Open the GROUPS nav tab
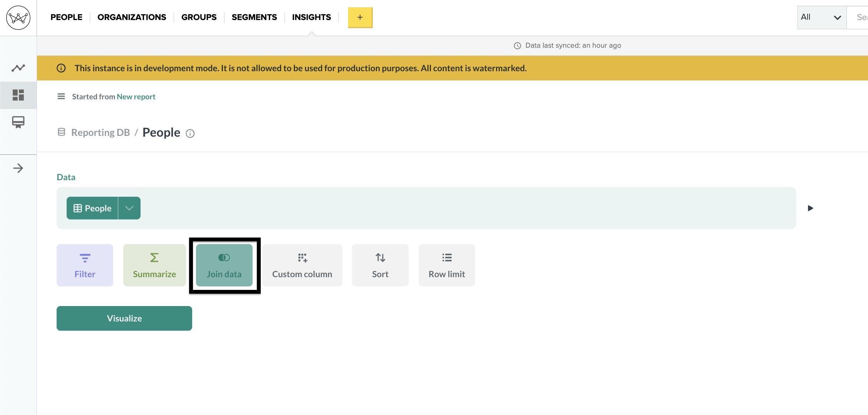Viewport: 868px width, 415px height. click(199, 17)
